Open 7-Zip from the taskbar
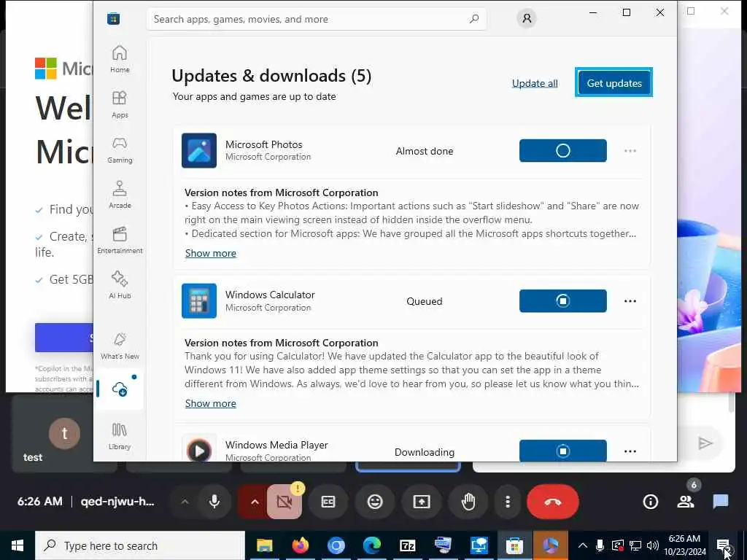The height and width of the screenshot is (560, 747). [x=407, y=545]
